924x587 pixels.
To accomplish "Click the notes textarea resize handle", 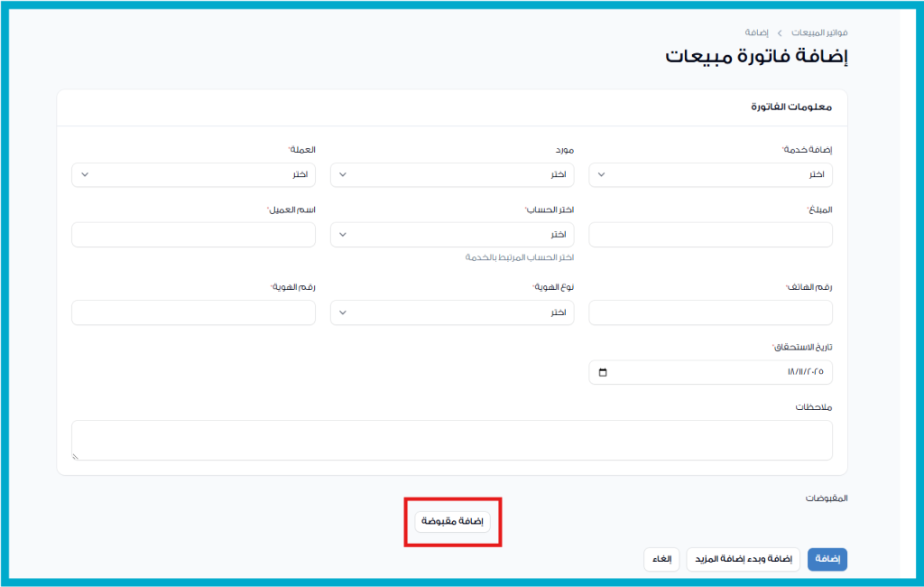I will [76, 456].
